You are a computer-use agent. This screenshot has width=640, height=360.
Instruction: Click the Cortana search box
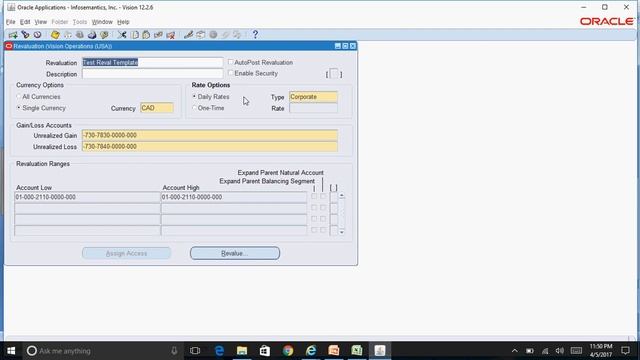[102, 351]
